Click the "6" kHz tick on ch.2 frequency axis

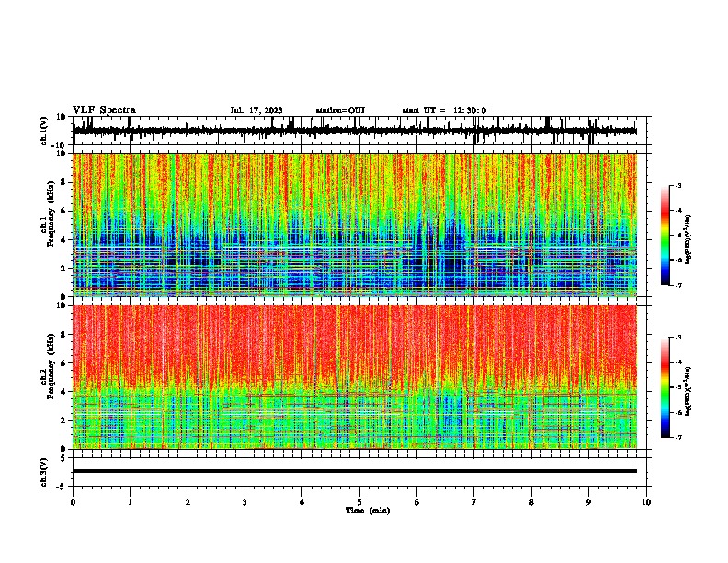click(64, 363)
